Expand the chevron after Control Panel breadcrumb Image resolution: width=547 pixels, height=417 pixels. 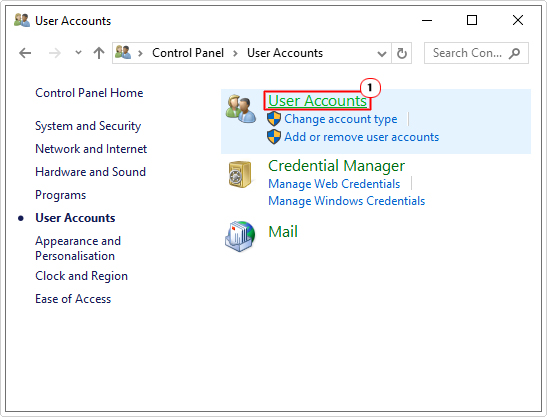pyautogui.click(x=235, y=53)
